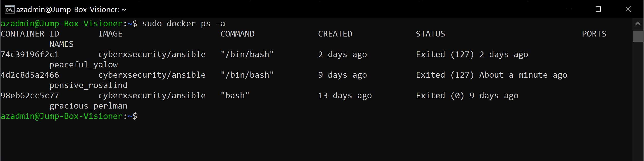Select the container ID 74c39196f2c1
Image resolution: width=644 pixels, height=161 pixels.
[x=30, y=54]
